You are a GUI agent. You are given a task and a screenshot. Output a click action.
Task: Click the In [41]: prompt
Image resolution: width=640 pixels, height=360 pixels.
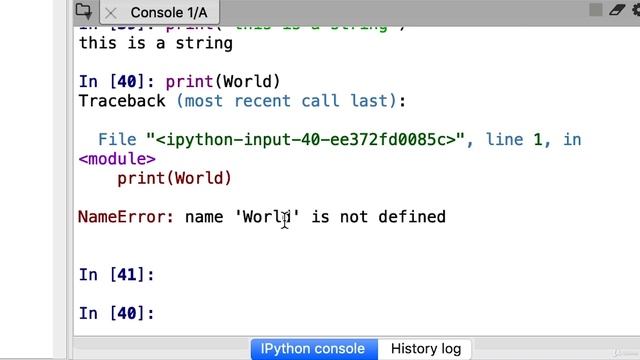pos(117,275)
